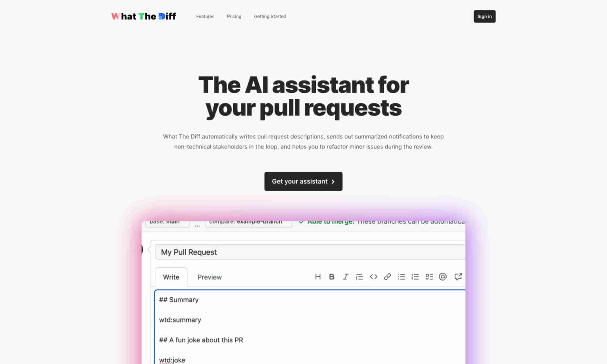Click on the Features menu item
Image resolution: width=607 pixels, height=364 pixels.
(x=205, y=16)
